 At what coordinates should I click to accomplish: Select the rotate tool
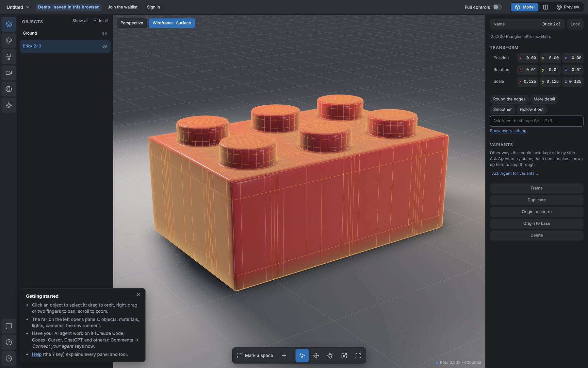tap(330, 356)
